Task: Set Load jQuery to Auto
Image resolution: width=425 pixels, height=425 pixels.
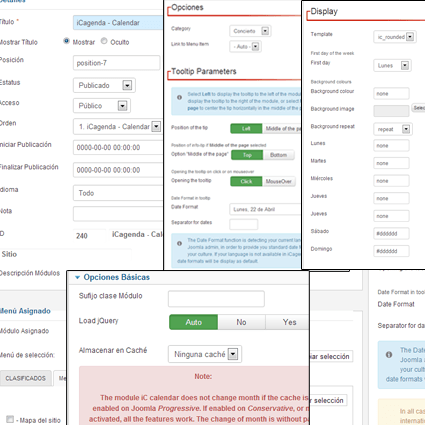Action: (194, 322)
